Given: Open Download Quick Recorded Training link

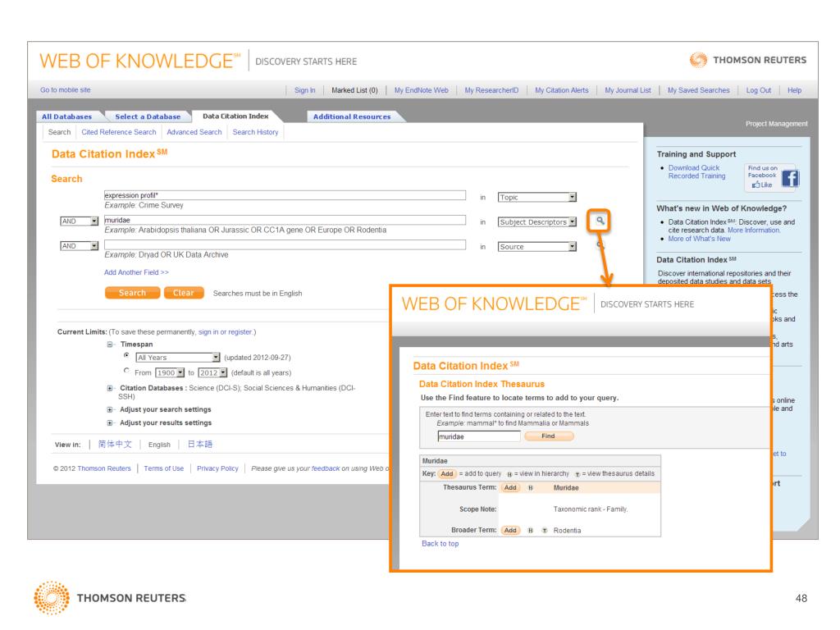Looking at the screenshot, I should [696, 172].
